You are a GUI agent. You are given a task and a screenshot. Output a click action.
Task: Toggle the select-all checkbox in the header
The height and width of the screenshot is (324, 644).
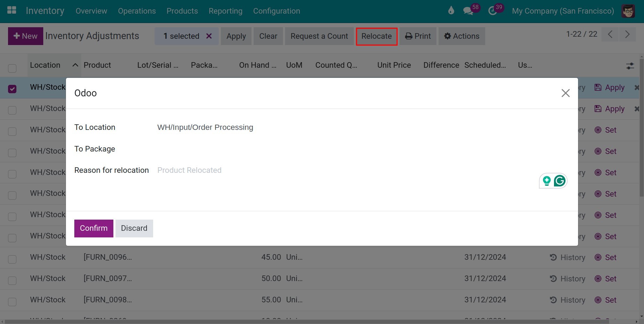pyautogui.click(x=12, y=68)
